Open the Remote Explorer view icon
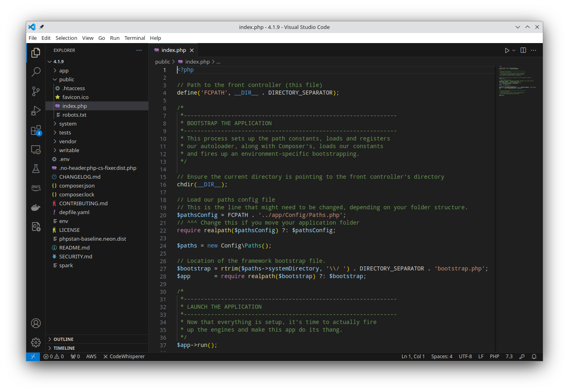Viewport: 569px width, 392px height. [36, 150]
